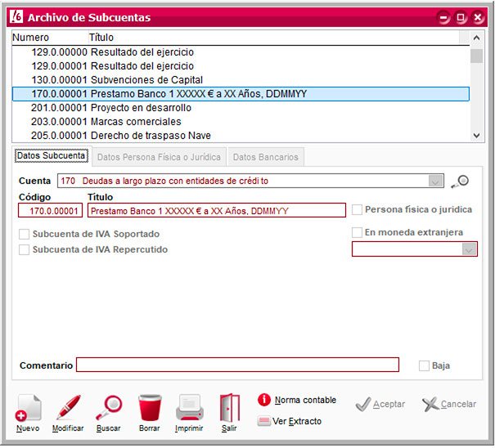Open Norma contable info icon
This screenshot has height=448, width=495.
(x=264, y=400)
